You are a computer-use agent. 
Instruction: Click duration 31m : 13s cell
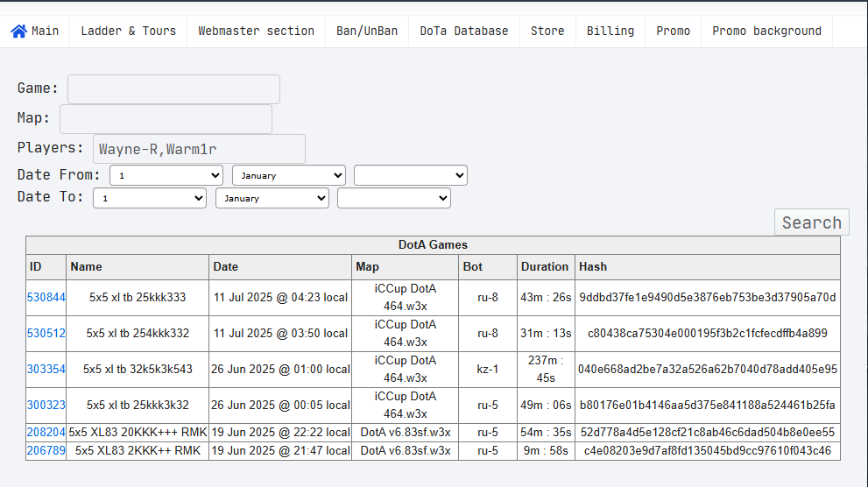[546, 333]
